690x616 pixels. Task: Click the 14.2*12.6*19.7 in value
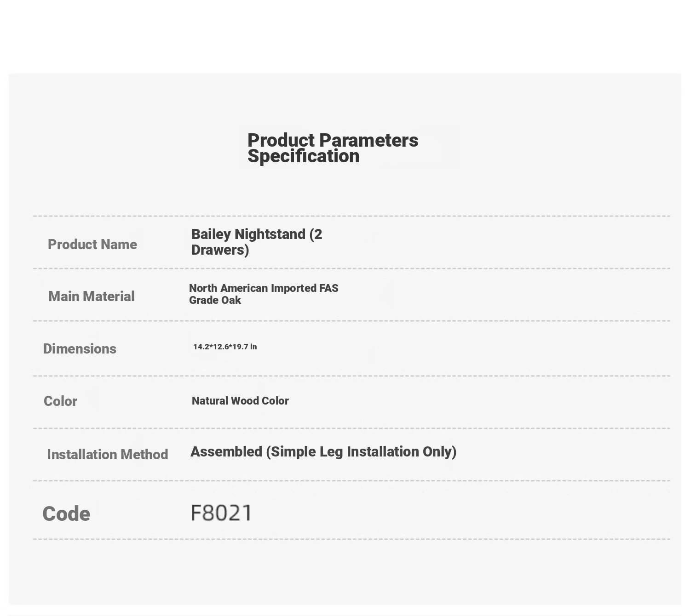225,347
